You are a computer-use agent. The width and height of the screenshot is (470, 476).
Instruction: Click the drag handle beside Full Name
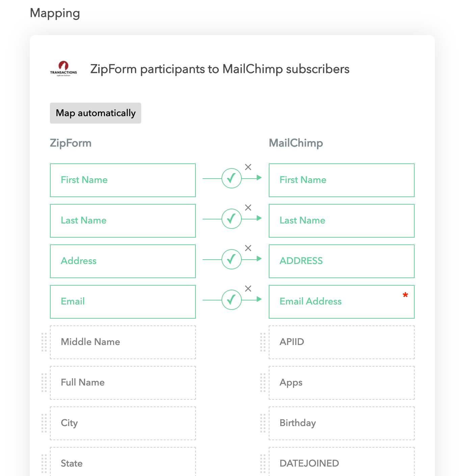pos(44,382)
